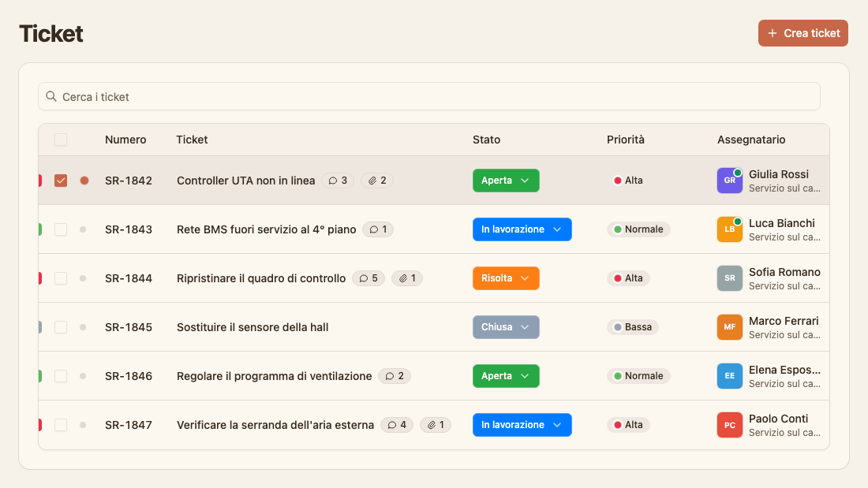Sort by the Numero column header
The height and width of the screenshot is (488, 868).
[x=125, y=140]
